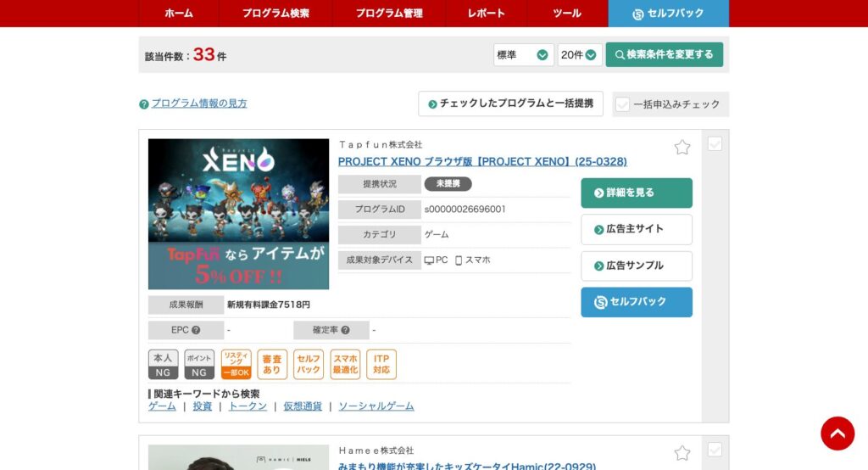Click the 未提携 status badge
This screenshot has width=868, height=470.
pos(448,184)
